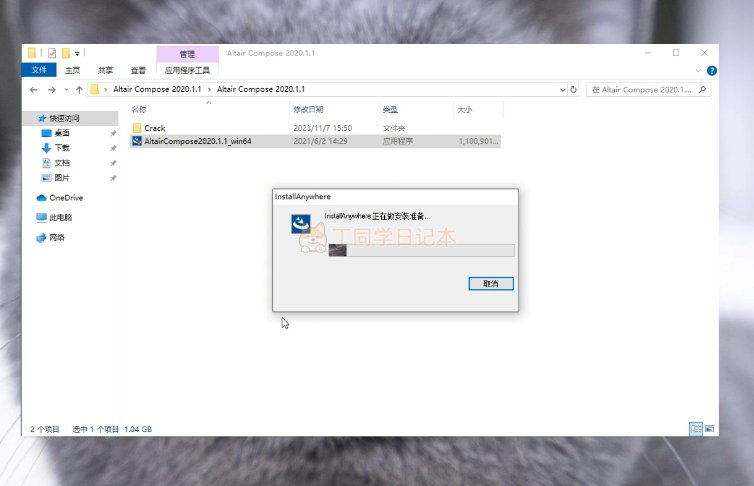Expand the ribbon with chevron arrow
The width and height of the screenshot is (754, 486).
click(698, 71)
